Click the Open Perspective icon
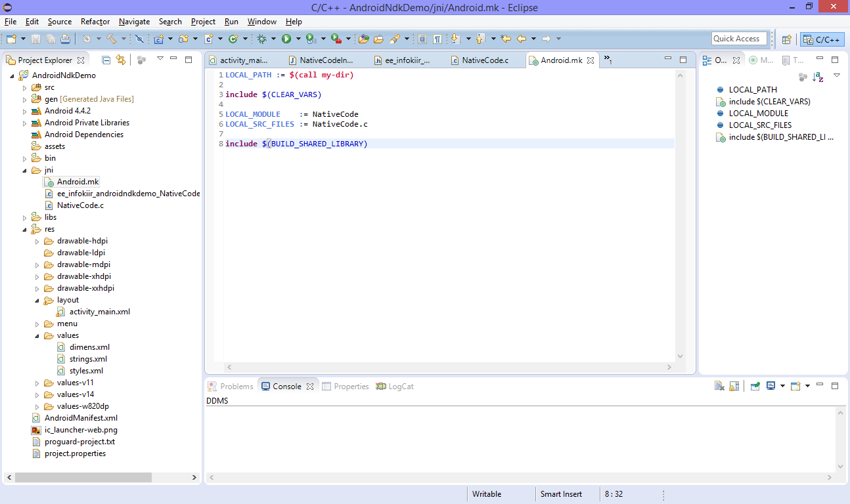The image size is (850, 504). (x=786, y=39)
